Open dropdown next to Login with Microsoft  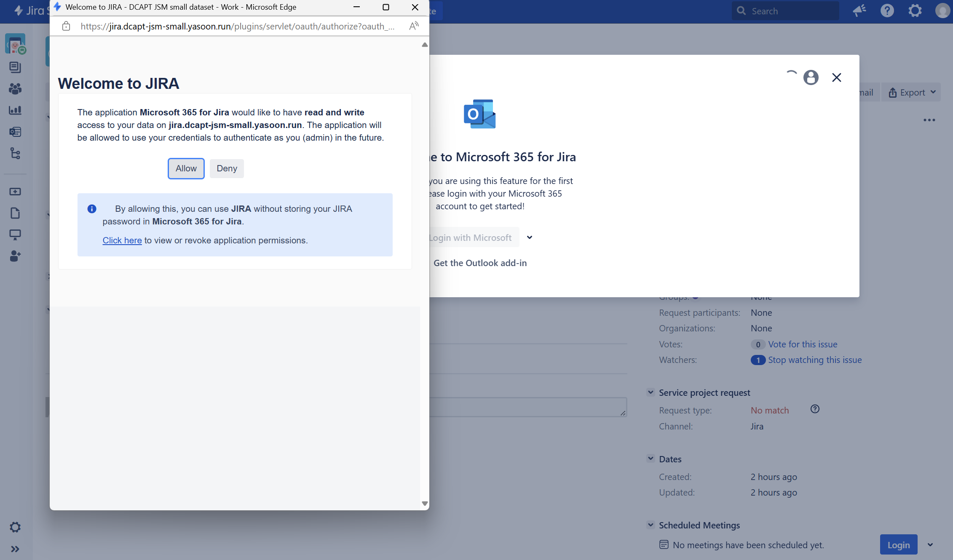530,237
